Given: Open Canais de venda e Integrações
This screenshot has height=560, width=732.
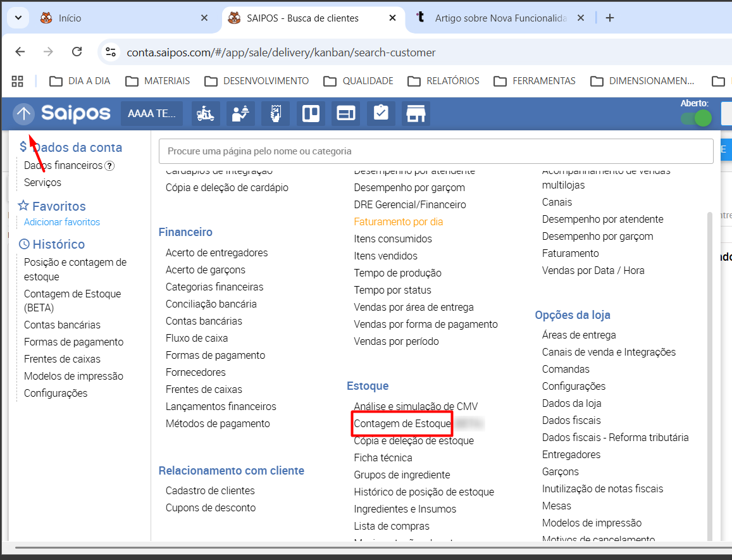Looking at the screenshot, I should point(609,352).
